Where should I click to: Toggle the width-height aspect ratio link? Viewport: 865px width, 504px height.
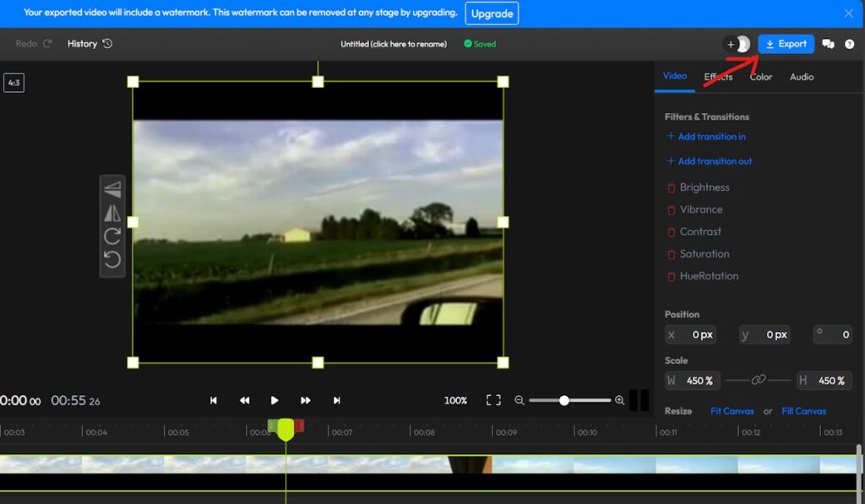(759, 381)
